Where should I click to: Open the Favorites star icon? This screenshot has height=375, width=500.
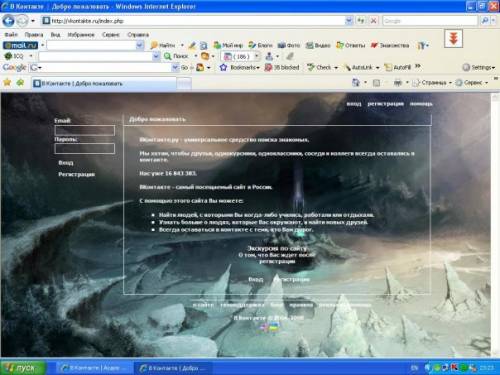point(7,82)
